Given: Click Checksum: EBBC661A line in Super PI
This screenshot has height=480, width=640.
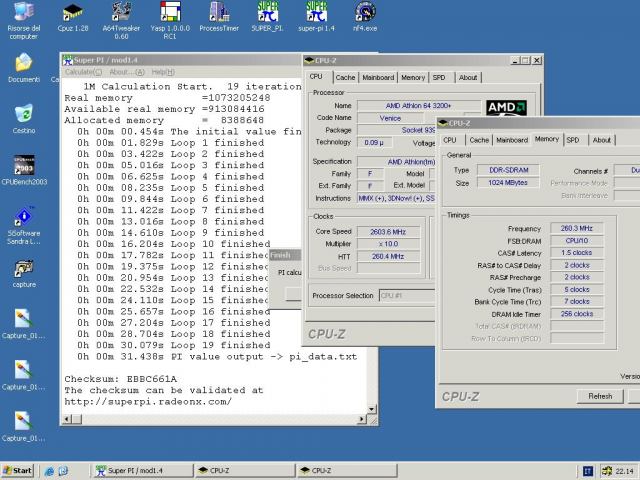Looking at the screenshot, I should pos(121,379).
